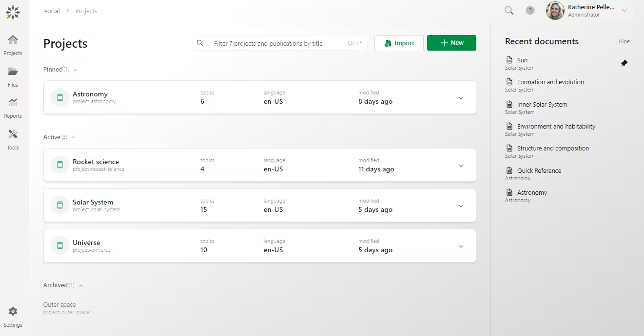Screen dimensions: 644x336
Task: Create a project with the New button
Action: (x=451, y=43)
